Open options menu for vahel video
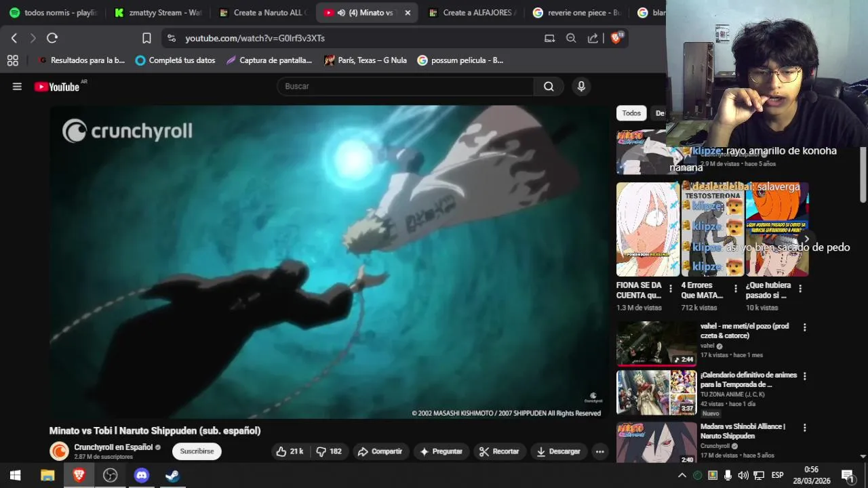The height and width of the screenshot is (488, 868). (805, 327)
